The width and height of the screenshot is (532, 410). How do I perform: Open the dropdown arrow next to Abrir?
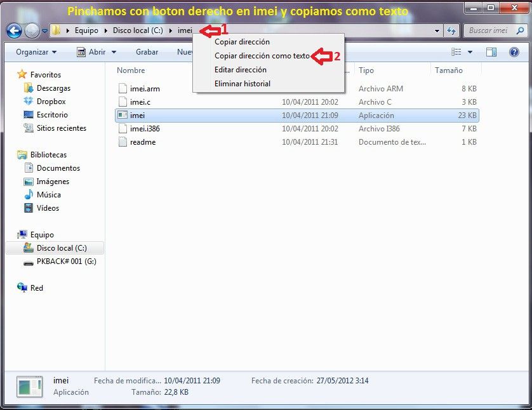point(114,52)
